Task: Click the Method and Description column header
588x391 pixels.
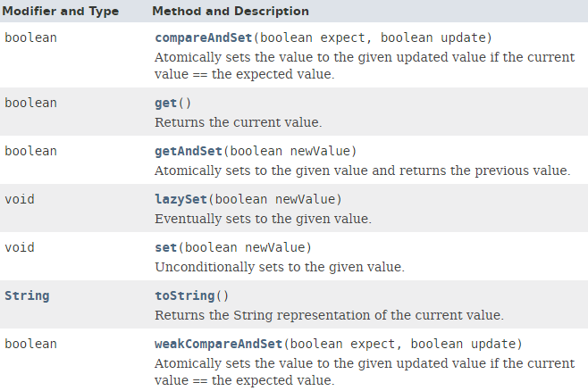Action: point(231,11)
